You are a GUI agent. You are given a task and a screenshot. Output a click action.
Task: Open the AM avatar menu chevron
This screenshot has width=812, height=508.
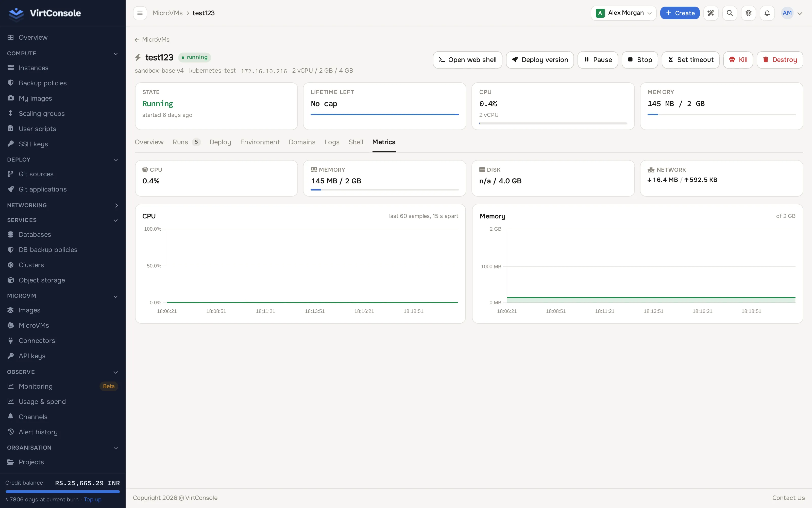(800, 13)
